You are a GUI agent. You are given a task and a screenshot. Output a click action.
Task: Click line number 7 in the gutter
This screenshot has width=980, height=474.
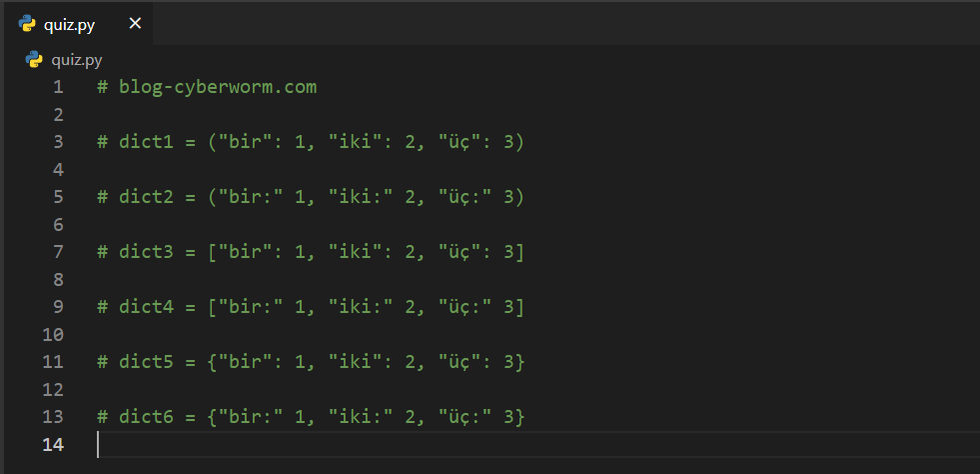click(x=57, y=252)
